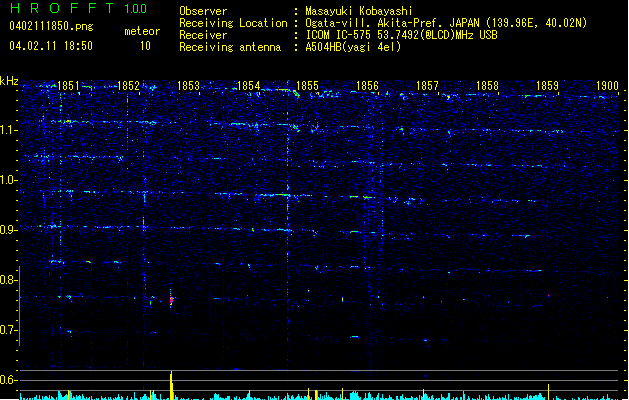Click the 1.0 kHz axis label

click(8, 180)
